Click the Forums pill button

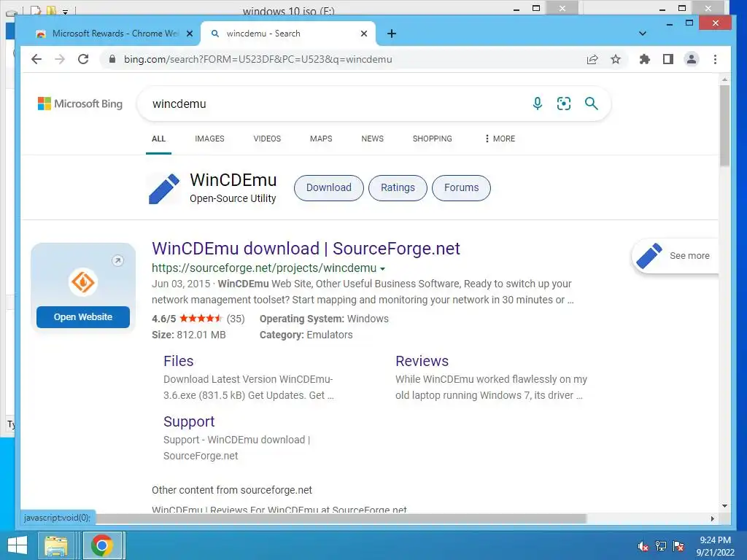coord(461,187)
